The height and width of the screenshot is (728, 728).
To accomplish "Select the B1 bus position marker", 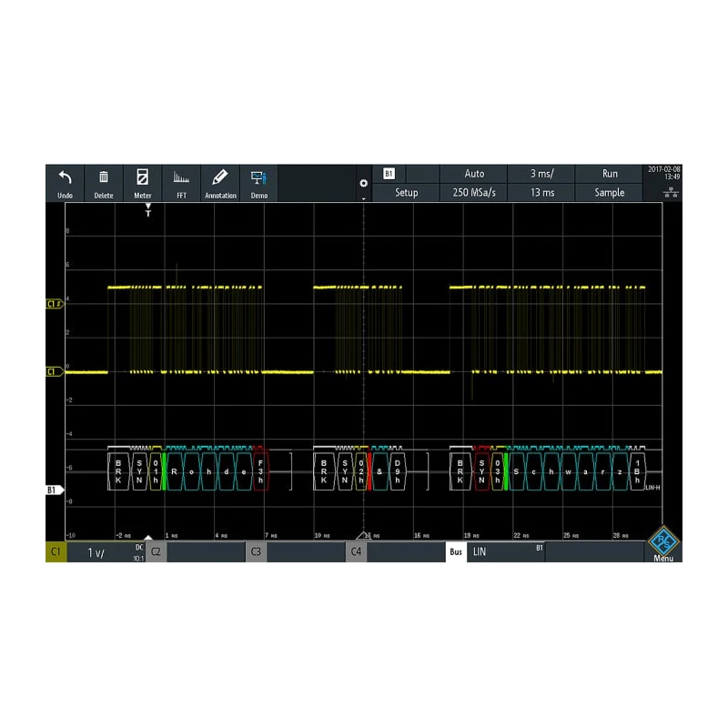I will (x=55, y=490).
